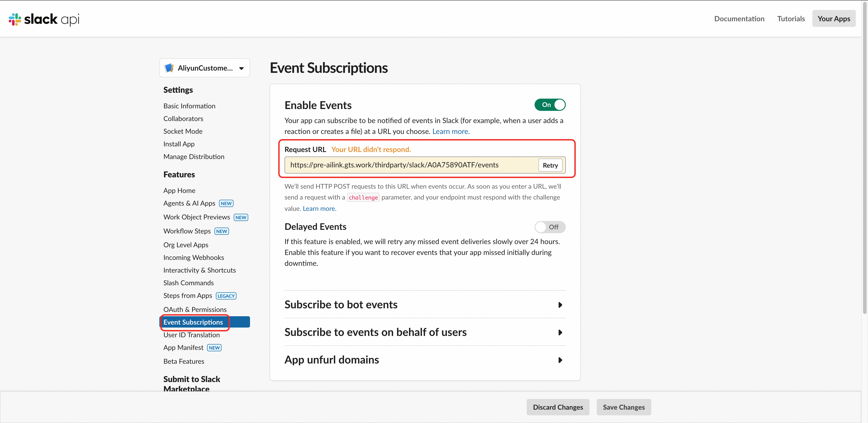Expand the App unfurl domains section
The height and width of the screenshot is (423, 868).
tap(425, 360)
